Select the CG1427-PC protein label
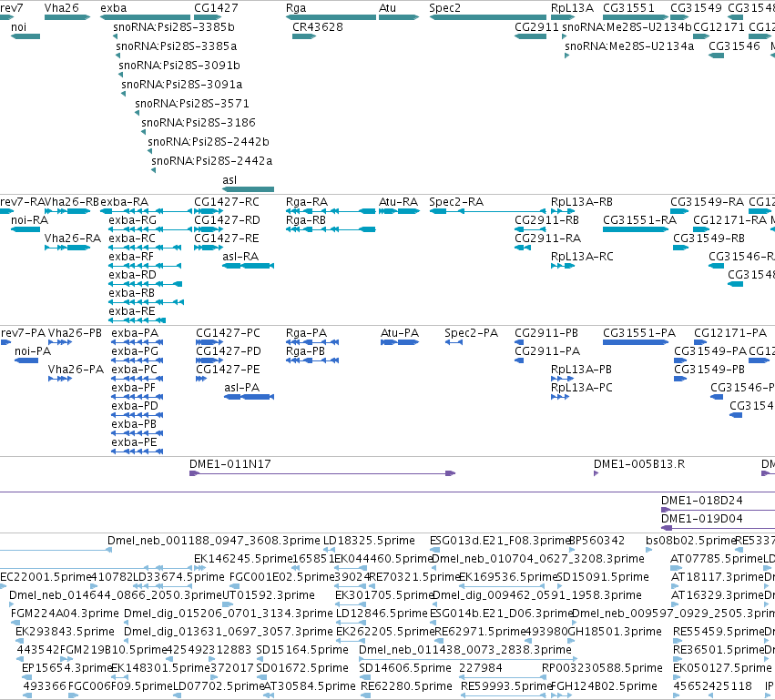Viewport: 775px width, 700px height. point(228,333)
